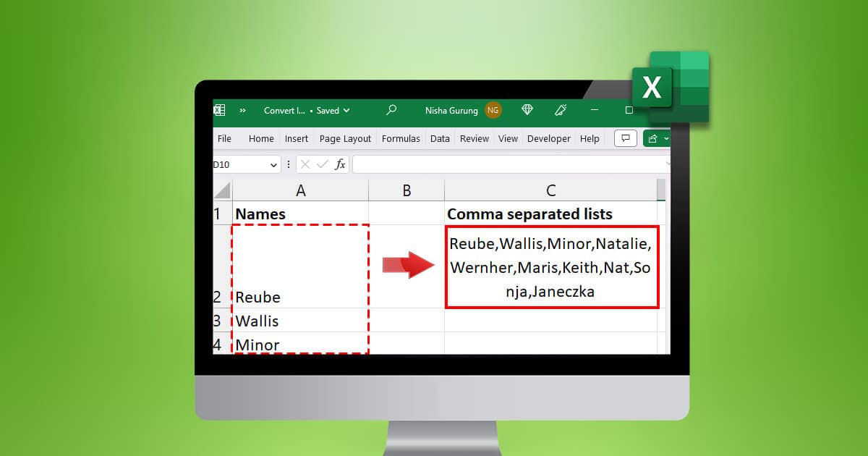868x456 pixels.
Task: Select cell C2 containing the comma-separated names
Action: click(x=552, y=268)
